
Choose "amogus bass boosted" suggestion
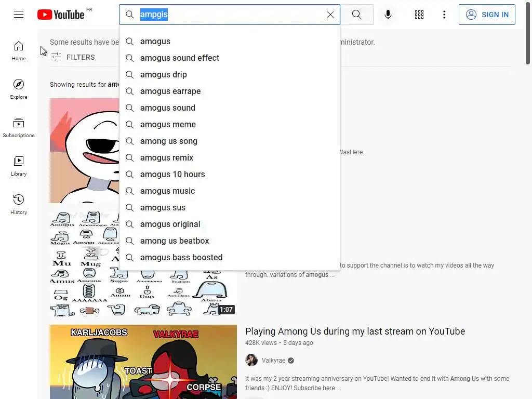pos(230,258)
